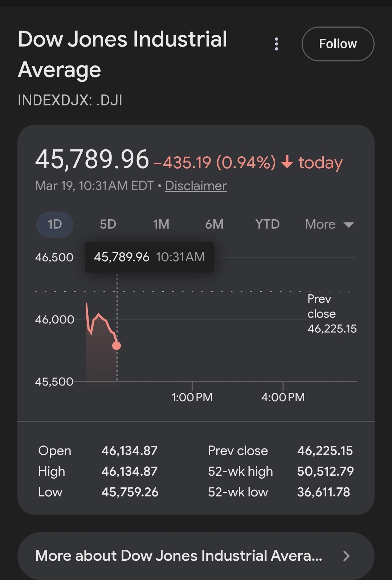Viewport: 392px width, 580px height.
Task: Click the main index price 45,789.96
Action: [92, 160]
